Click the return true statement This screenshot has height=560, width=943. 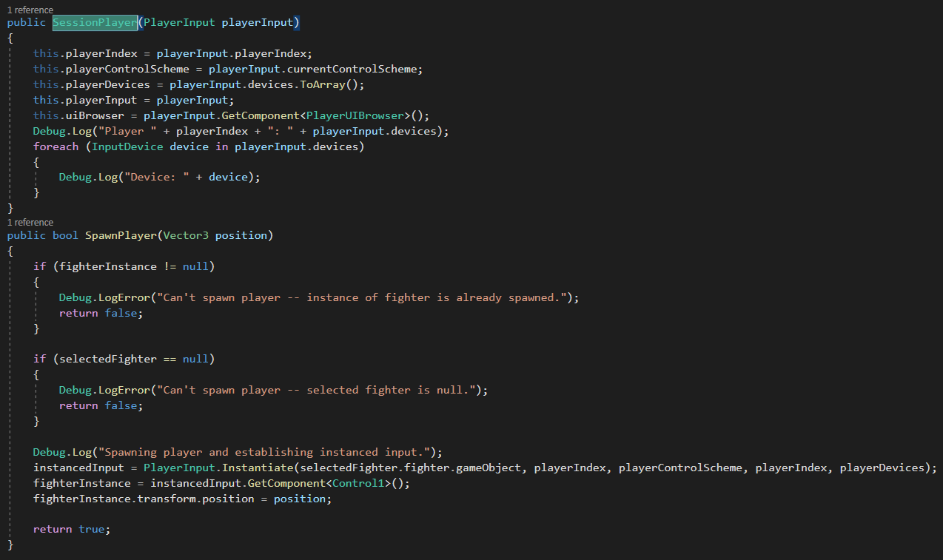pyautogui.click(x=70, y=528)
